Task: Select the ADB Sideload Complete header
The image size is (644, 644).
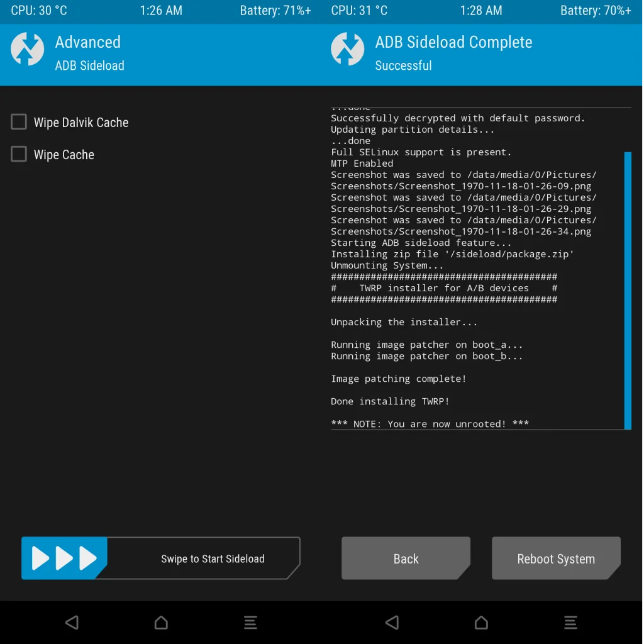Action: click(x=453, y=42)
